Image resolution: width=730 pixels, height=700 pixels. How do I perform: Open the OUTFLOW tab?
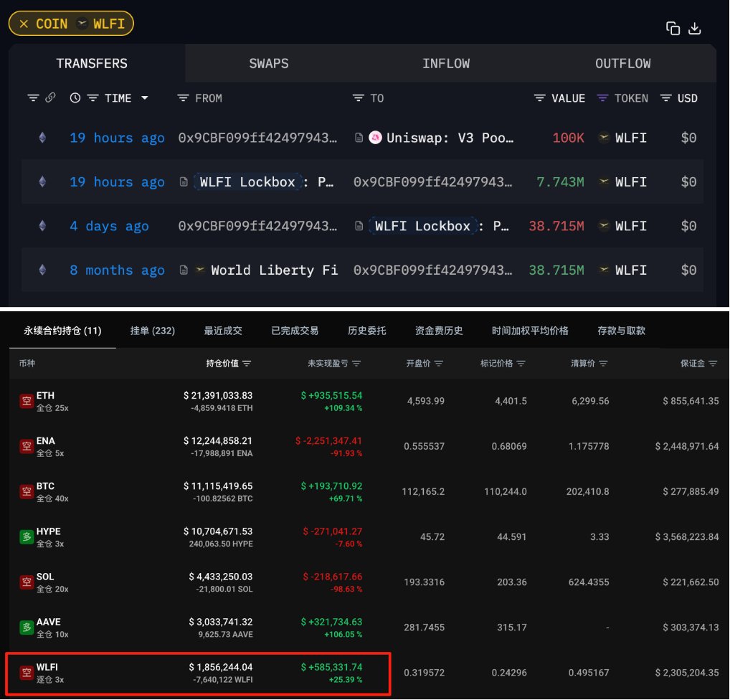tap(623, 63)
